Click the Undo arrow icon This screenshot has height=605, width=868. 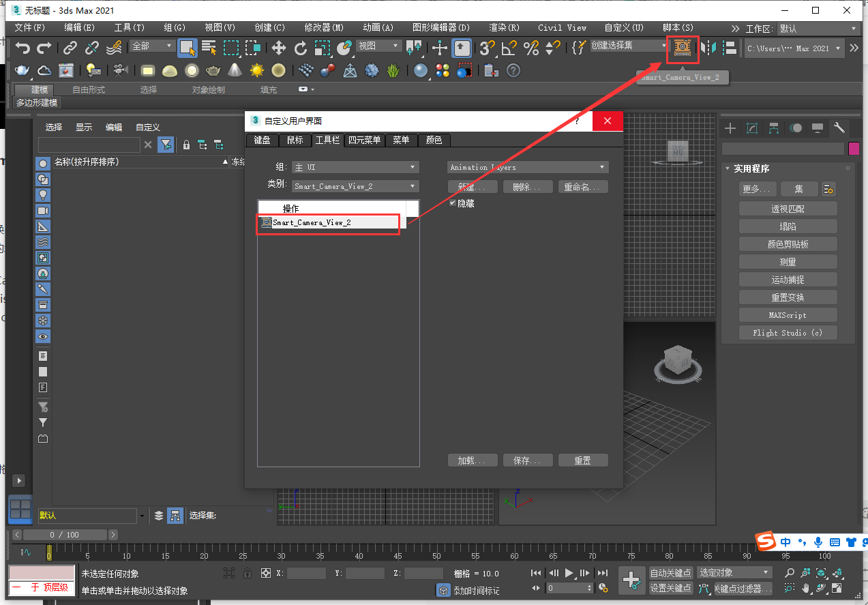(x=23, y=48)
